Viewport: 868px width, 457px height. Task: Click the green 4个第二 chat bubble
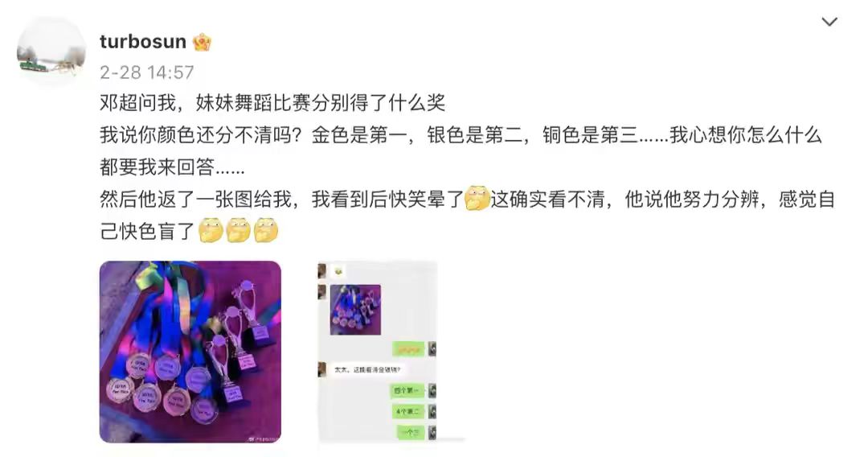(408, 412)
